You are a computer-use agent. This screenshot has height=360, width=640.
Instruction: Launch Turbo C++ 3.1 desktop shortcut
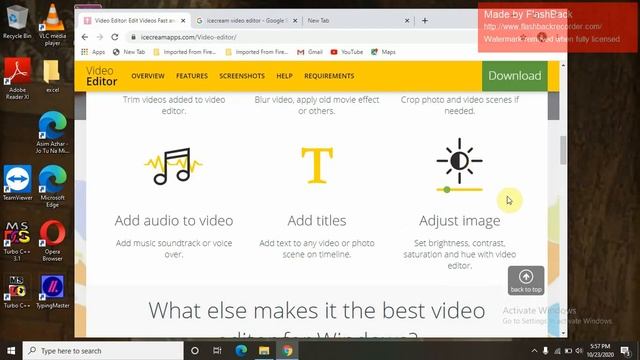17,240
